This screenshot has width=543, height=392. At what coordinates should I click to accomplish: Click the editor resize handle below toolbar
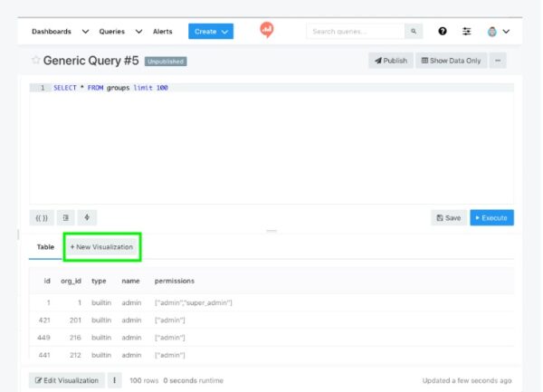pos(271,231)
